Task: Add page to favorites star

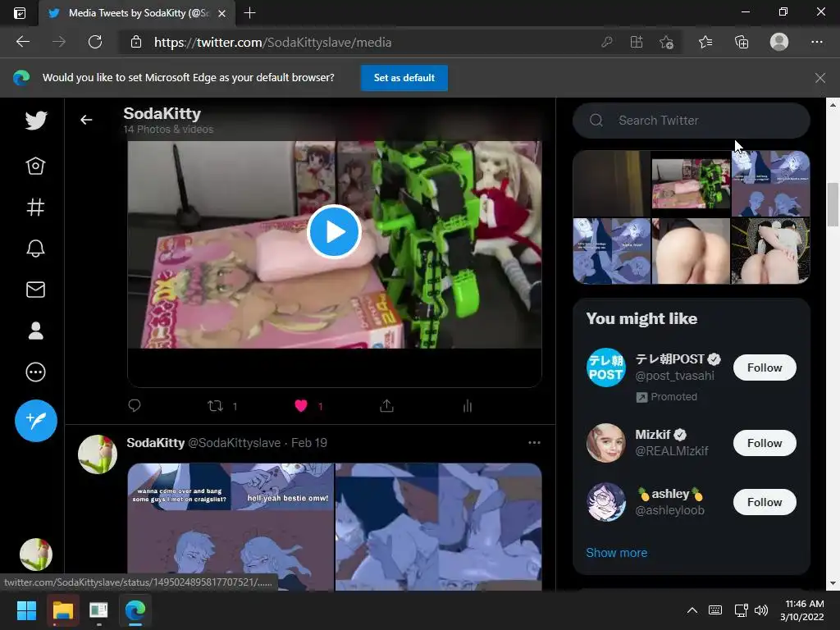Action: point(666,42)
